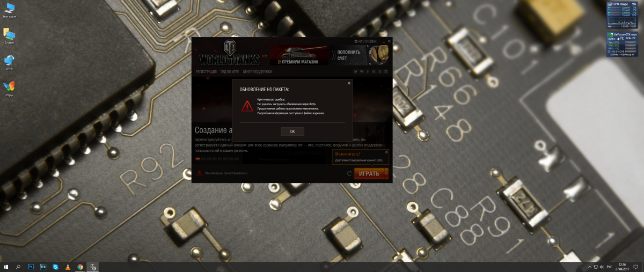Image resolution: width=644 pixels, height=272 pixels.
Task: Open Windows Start menu
Action: click(6, 266)
